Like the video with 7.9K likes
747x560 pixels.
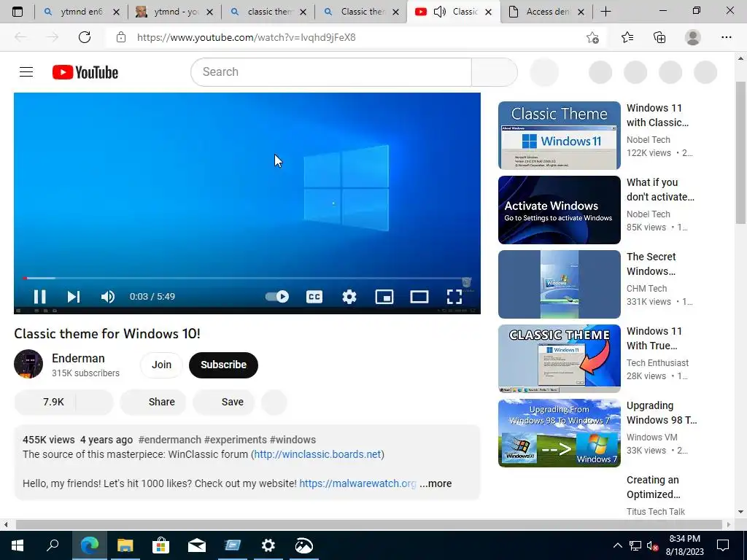tap(46, 402)
